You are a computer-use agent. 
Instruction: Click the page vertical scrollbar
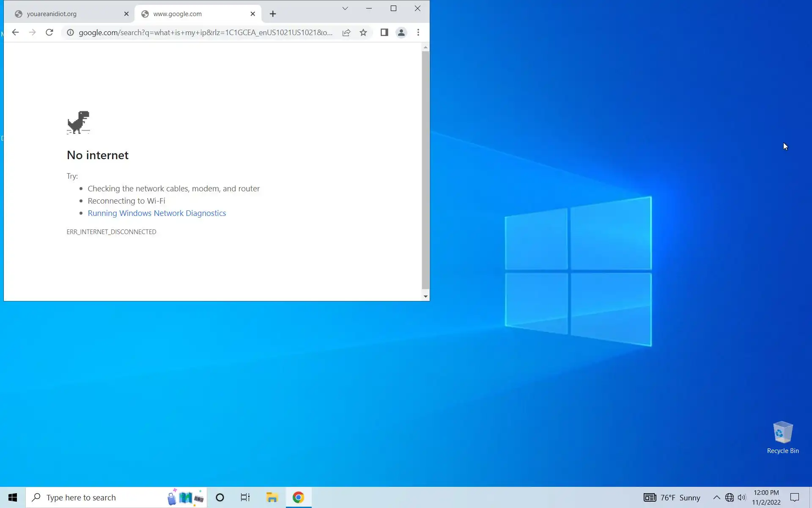[x=425, y=169]
